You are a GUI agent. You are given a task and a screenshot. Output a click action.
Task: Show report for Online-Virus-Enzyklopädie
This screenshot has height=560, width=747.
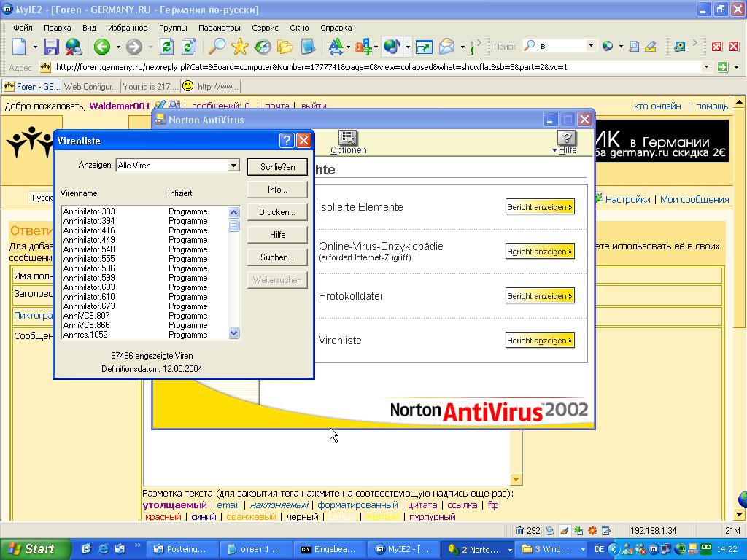click(540, 252)
